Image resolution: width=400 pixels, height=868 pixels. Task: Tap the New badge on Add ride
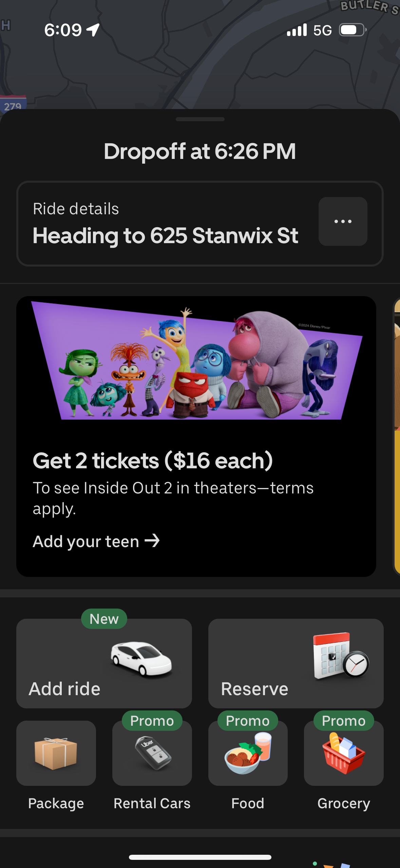coord(104,619)
